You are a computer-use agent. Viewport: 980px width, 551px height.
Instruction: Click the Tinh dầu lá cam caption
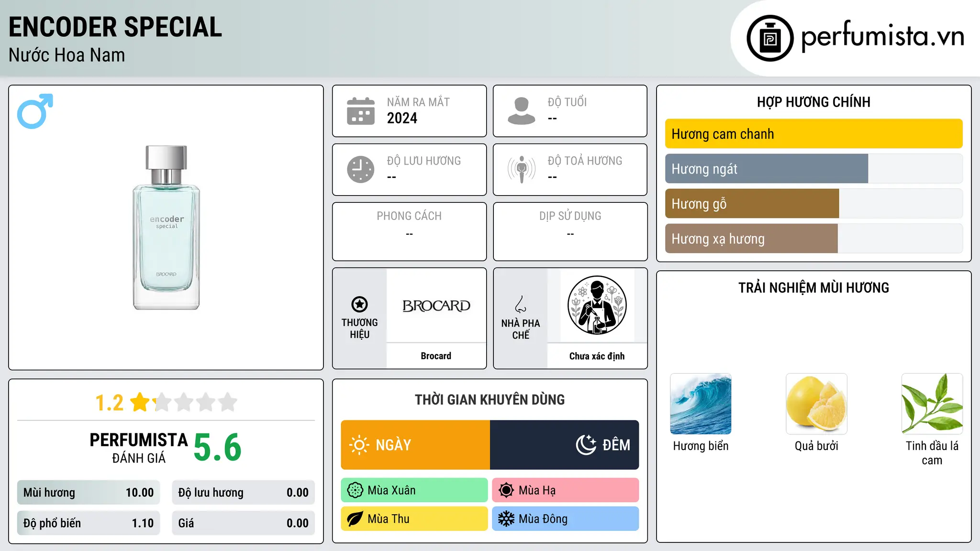coord(932,453)
